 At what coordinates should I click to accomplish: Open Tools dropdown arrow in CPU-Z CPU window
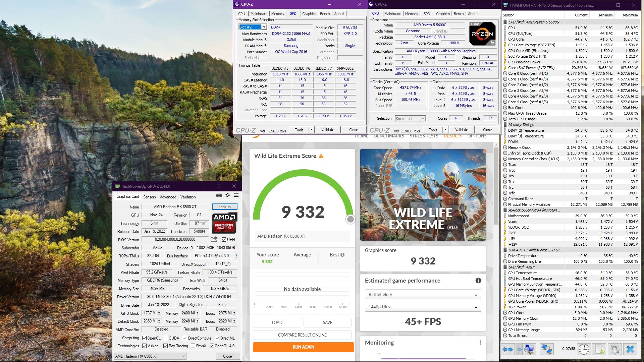pos(445,130)
